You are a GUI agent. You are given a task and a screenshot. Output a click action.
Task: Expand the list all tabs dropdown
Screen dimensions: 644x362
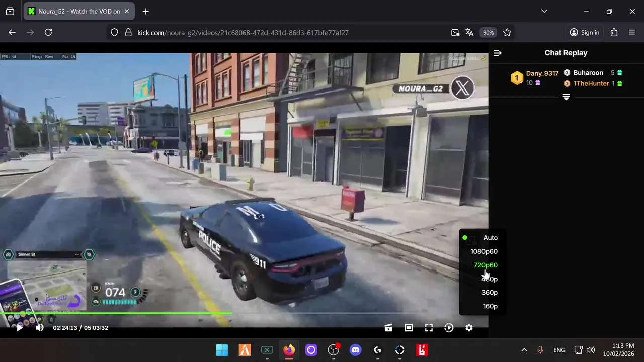[x=544, y=11]
